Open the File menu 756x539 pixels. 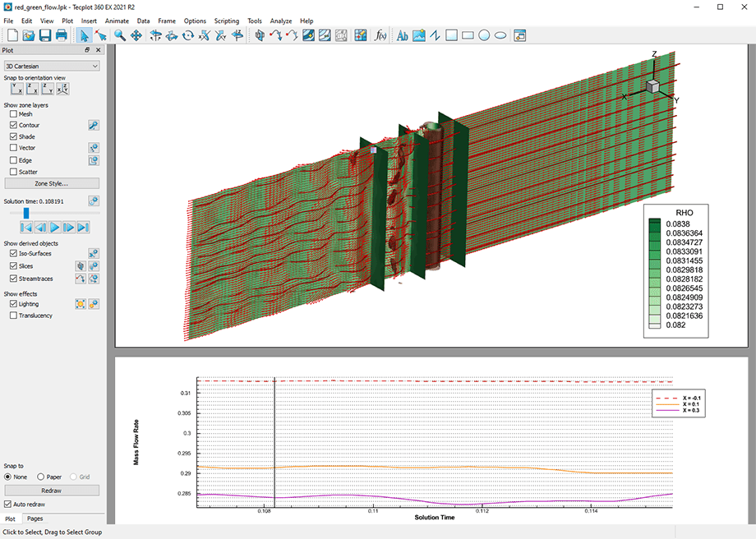[7, 21]
